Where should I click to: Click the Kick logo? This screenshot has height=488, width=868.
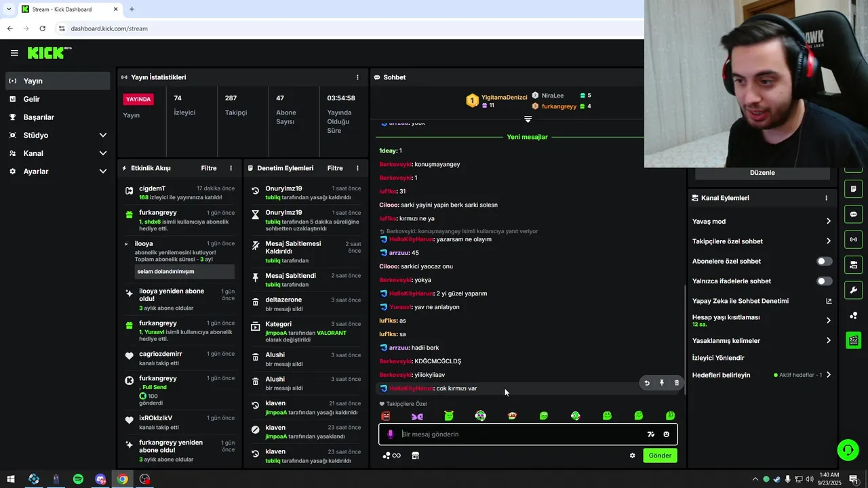click(50, 53)
